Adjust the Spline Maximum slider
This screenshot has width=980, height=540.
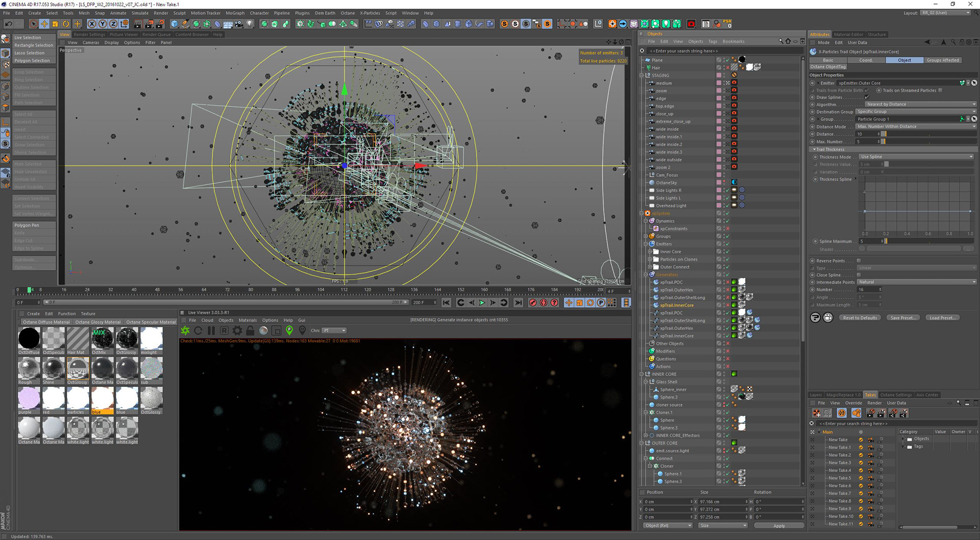929,241
